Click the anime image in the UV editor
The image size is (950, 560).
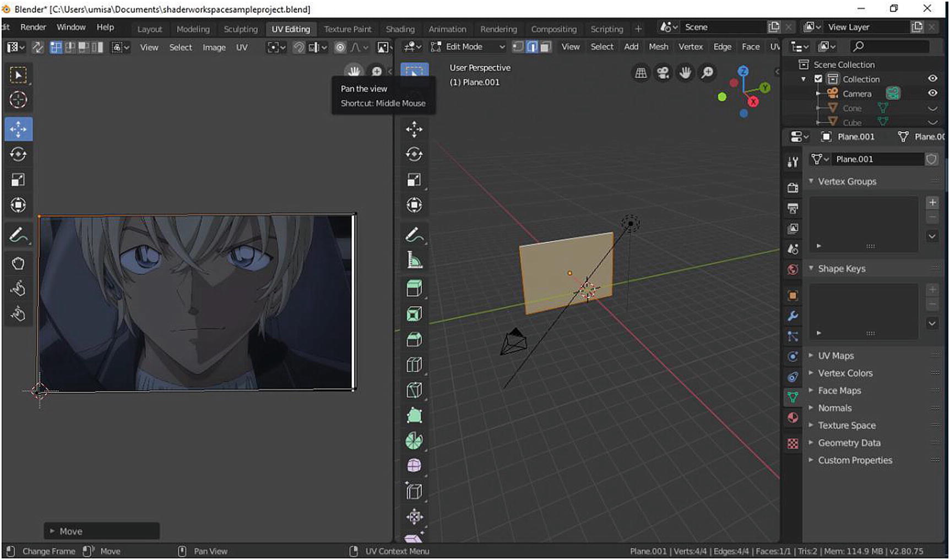coord(196,302)
